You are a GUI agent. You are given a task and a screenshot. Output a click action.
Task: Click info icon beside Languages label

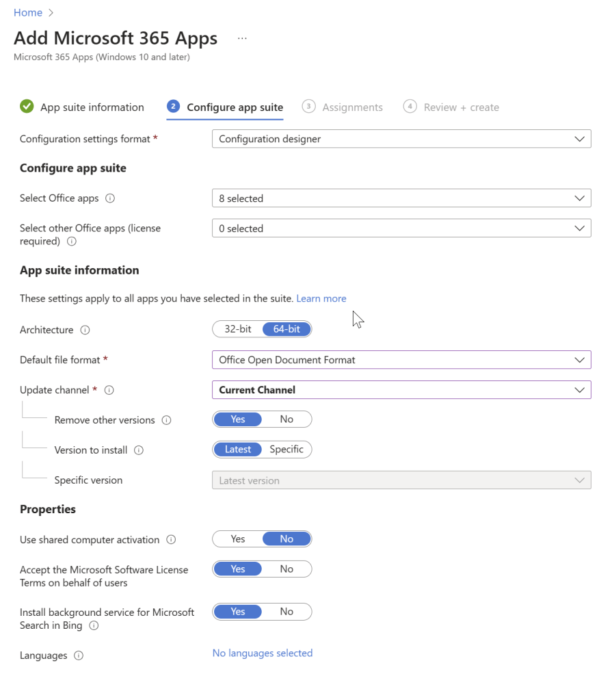pos(79,656)
